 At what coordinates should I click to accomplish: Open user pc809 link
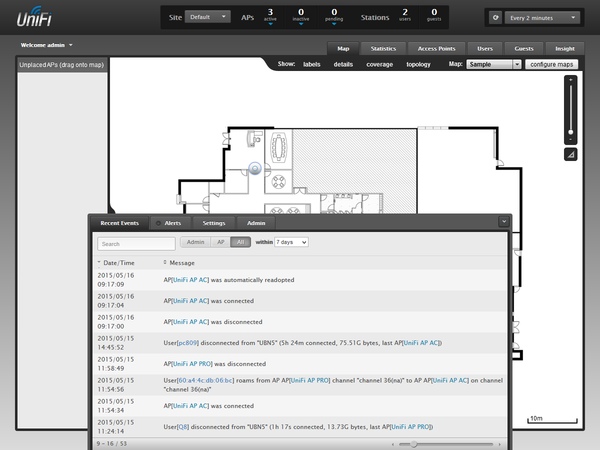tap(188, 343)
